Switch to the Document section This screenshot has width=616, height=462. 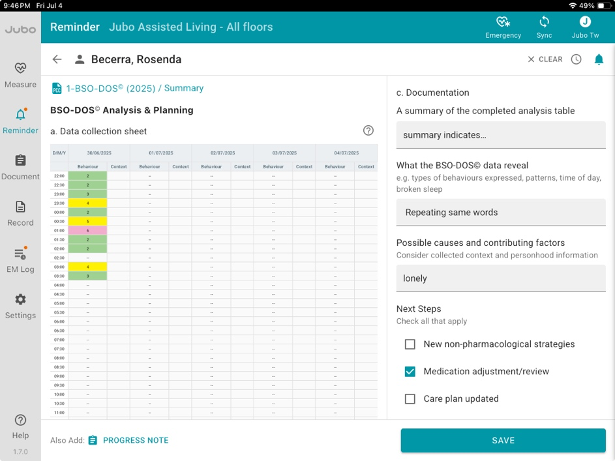click(x=20, y=165)
